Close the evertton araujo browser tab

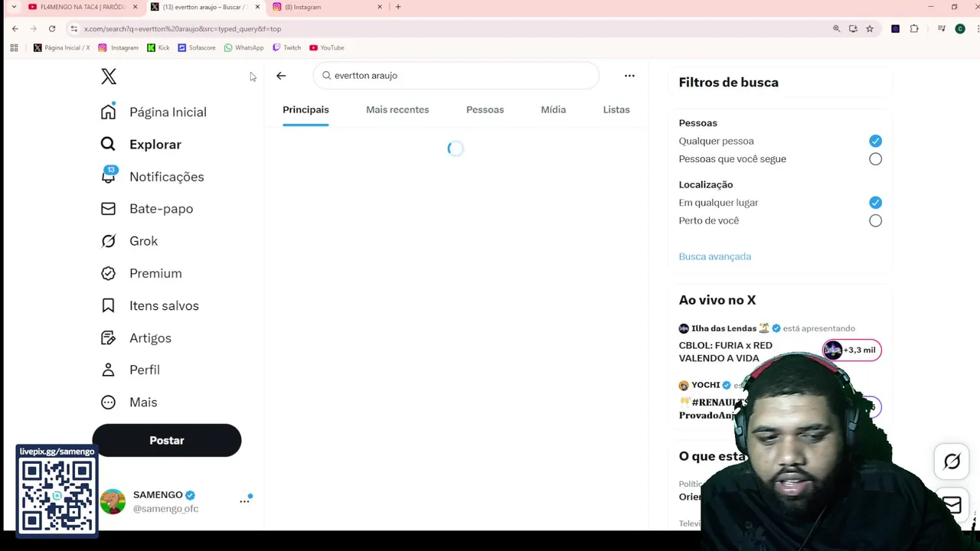pos(257,7)
